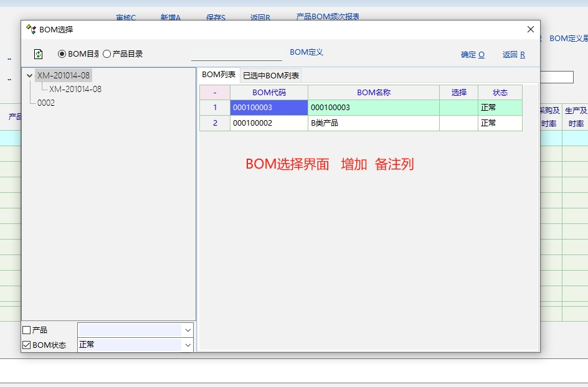The width and height of the screenshot is (588, 387).
Task: Click the 返回 R link in dialog
Action: coord(513,55)
